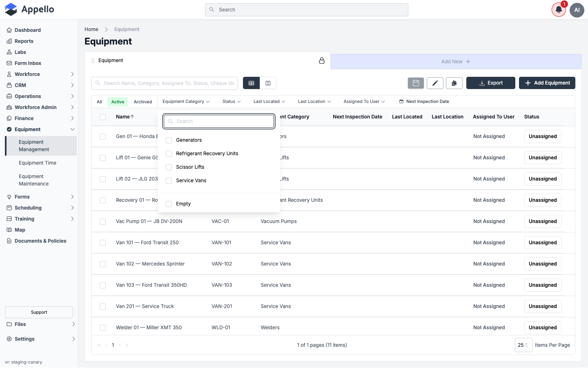Click the Map icon in sidebar
Screen dimensions: 588x375
9,230
